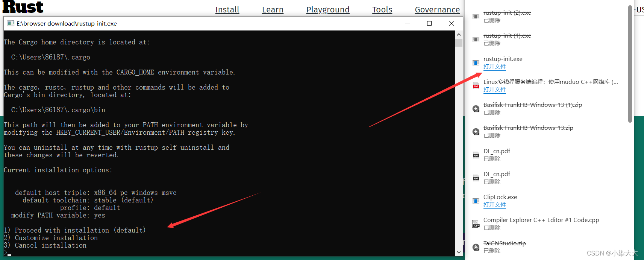Click the console scrollbar down arrow
Image resolution: width=644 pixels, height=260 pixels.
click(459, 252)
